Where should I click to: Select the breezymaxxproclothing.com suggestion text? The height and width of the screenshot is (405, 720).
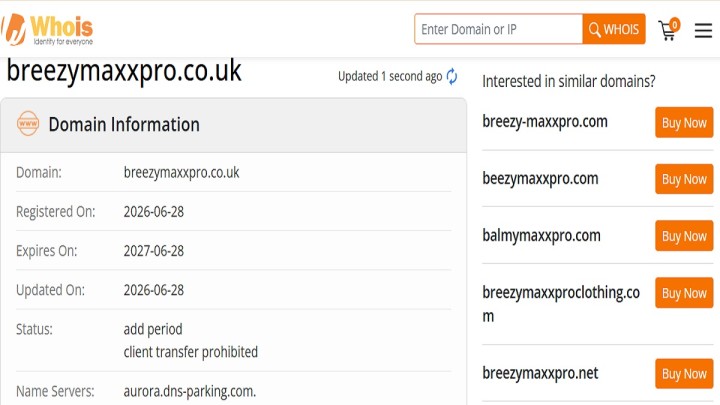click(561, 304)
